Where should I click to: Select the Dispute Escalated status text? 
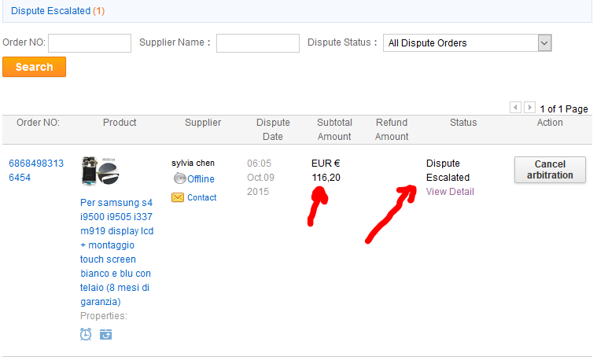click(x=448, y=170)
